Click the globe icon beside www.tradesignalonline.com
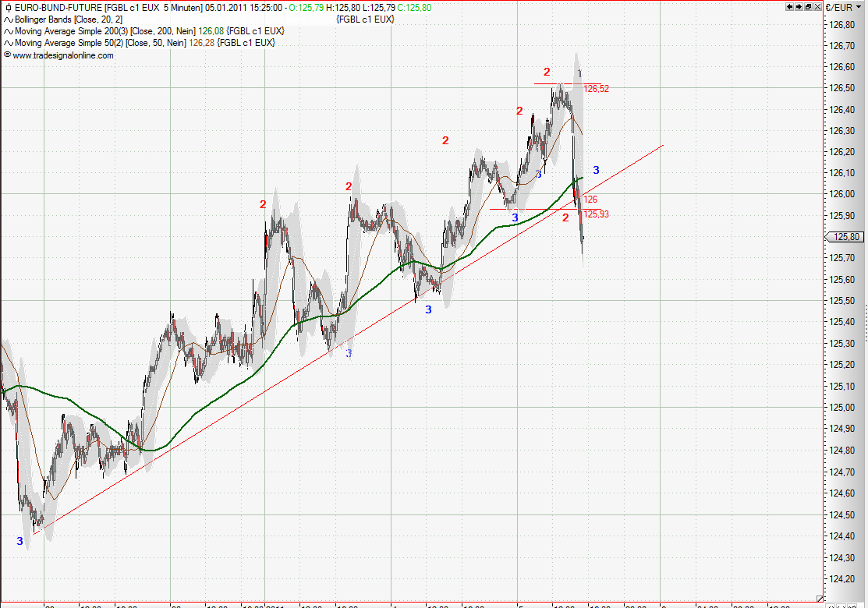This screenshot has width=868, height=608. (6, 55)
